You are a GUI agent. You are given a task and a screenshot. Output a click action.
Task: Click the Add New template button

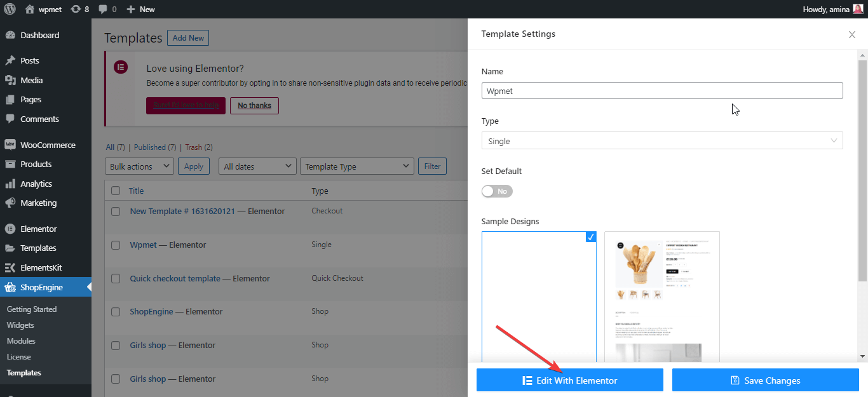coord(188,38)
